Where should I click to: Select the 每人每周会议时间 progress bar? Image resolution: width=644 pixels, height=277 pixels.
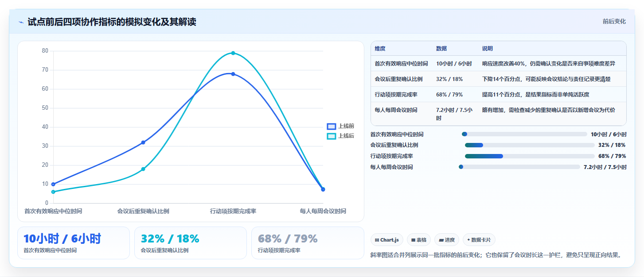pos(519,167)
